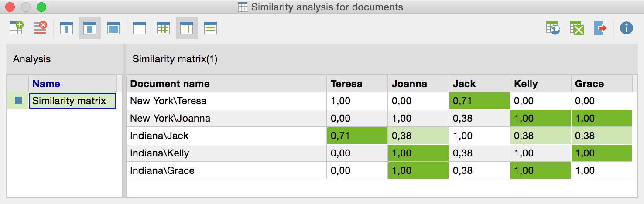Click the Kelly column header
Viewport: 644px width, 204px height.
pos(526,84)
